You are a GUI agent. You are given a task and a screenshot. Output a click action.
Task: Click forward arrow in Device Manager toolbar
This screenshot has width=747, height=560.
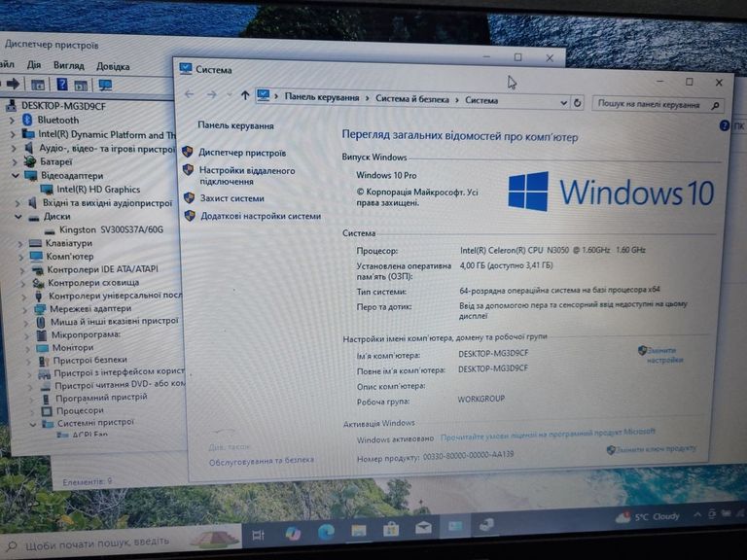point(13,85)
